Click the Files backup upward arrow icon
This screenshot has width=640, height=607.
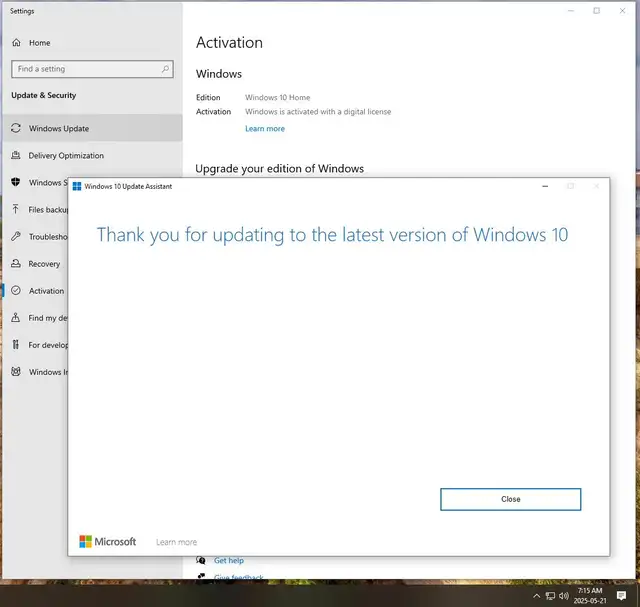(x=16, y=209)
